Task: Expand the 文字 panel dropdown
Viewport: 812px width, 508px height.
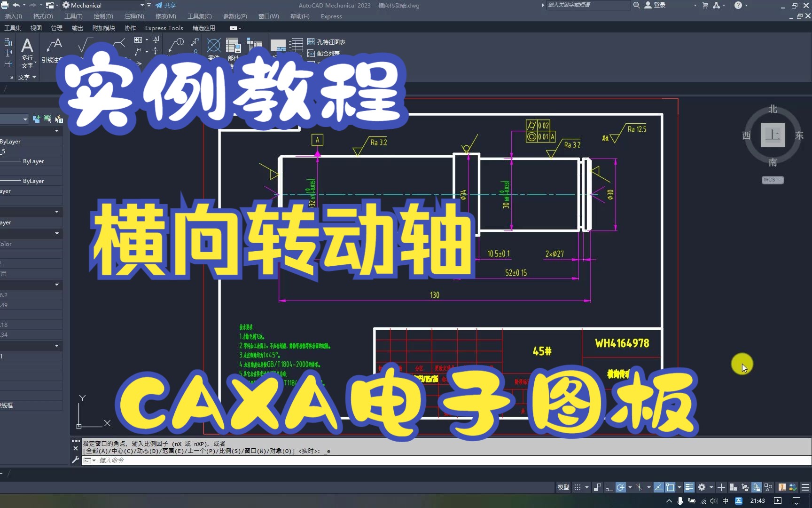Action: coord(27,77)
